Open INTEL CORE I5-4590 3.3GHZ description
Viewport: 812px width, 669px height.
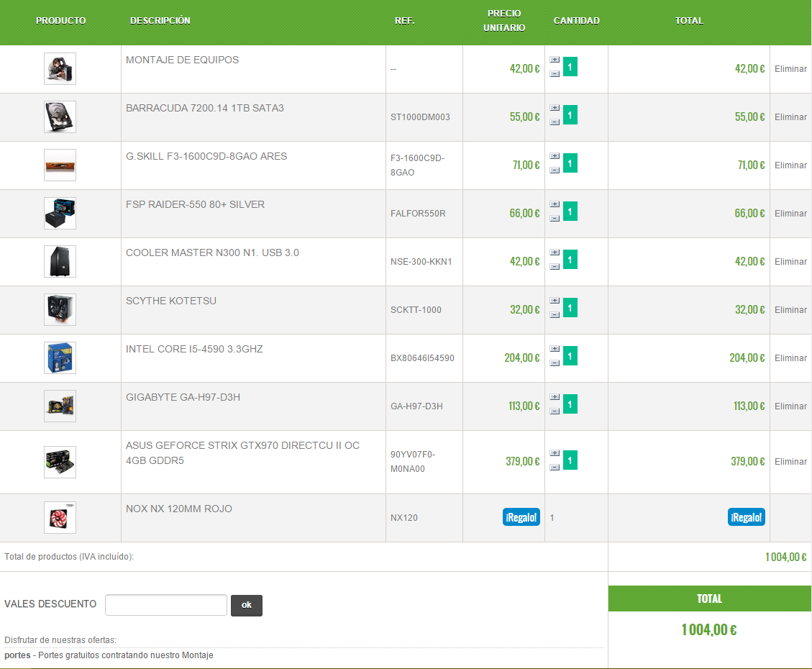pos(194,349)
